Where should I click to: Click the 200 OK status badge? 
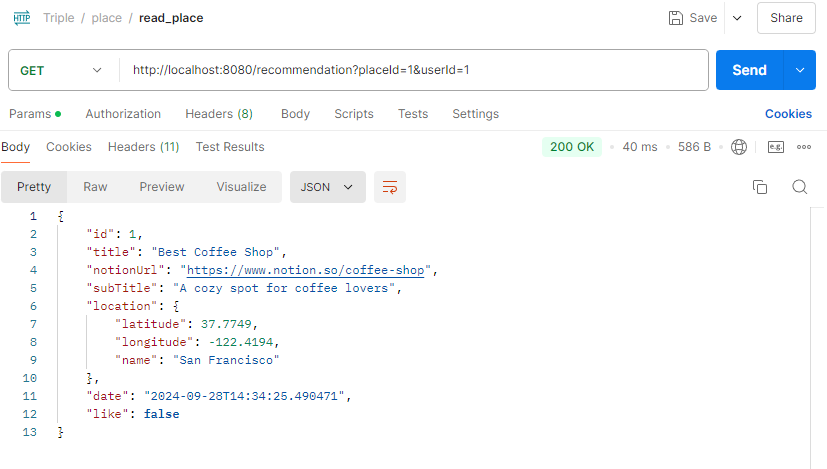click(572, 147)
